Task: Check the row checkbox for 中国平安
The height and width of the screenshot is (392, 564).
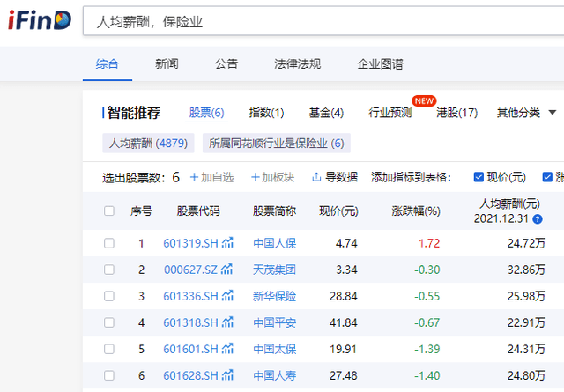Action: pos(109,322)
